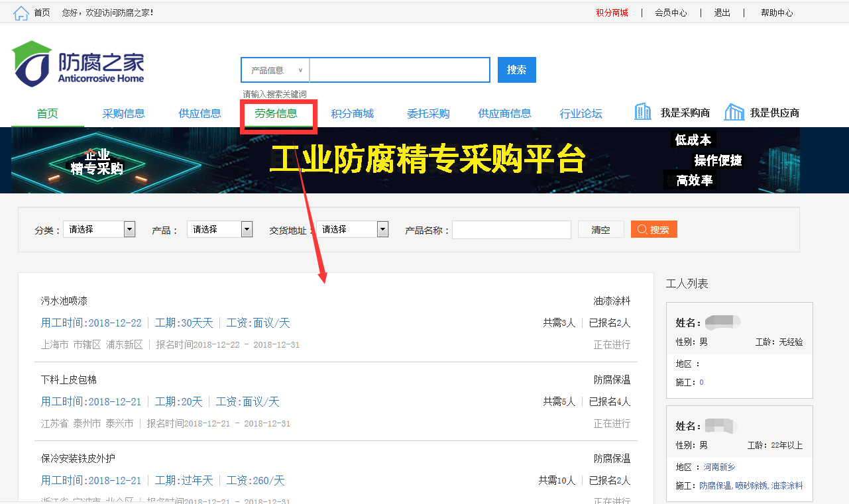Click the home icon in top bar

[x=21, y=13]
